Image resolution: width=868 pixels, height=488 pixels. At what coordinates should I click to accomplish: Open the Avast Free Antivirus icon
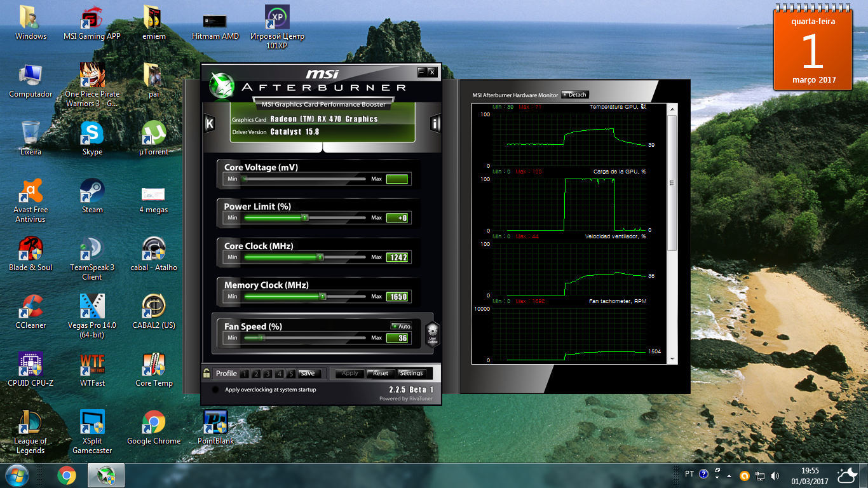point(31,201)
